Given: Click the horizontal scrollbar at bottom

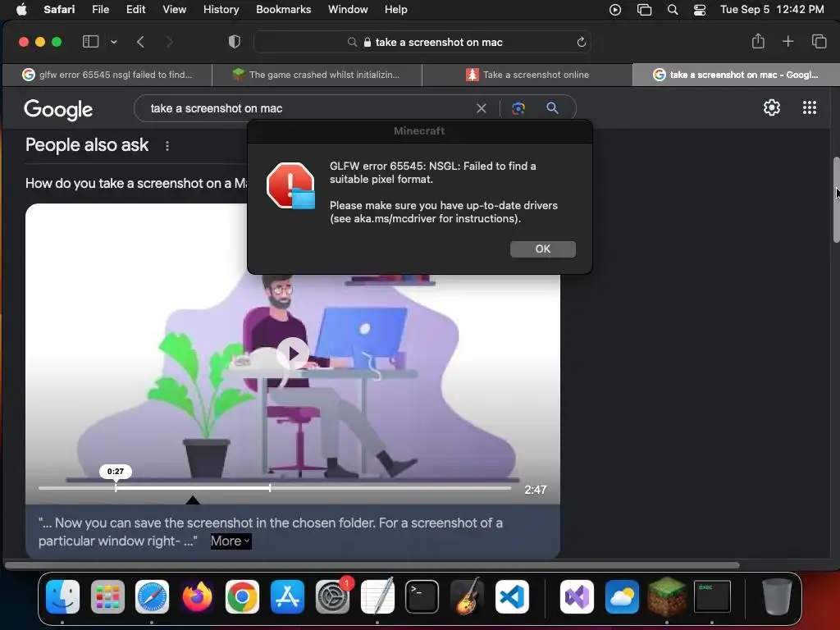Looking at the screenshot, I should click(x=372, y=565).
